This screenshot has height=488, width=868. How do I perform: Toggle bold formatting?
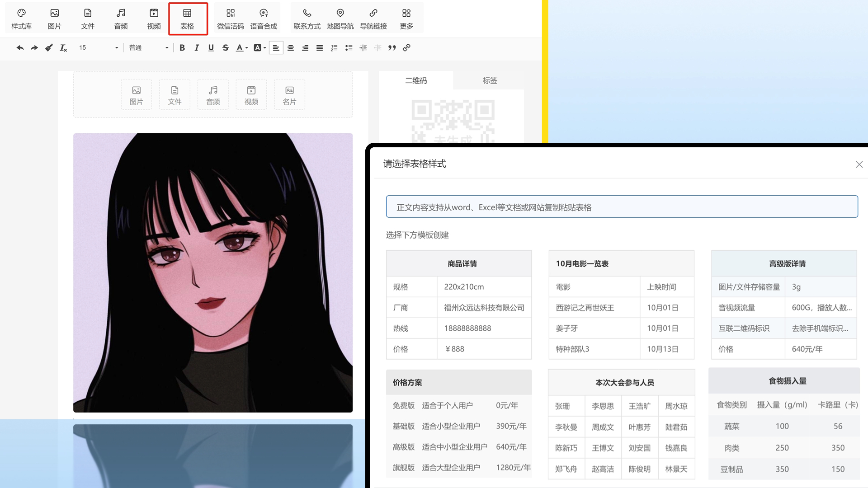point(182,47)
